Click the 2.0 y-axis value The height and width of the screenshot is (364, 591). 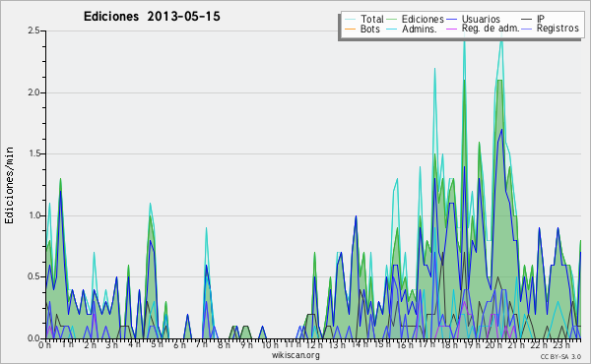(x=33, y=92)
